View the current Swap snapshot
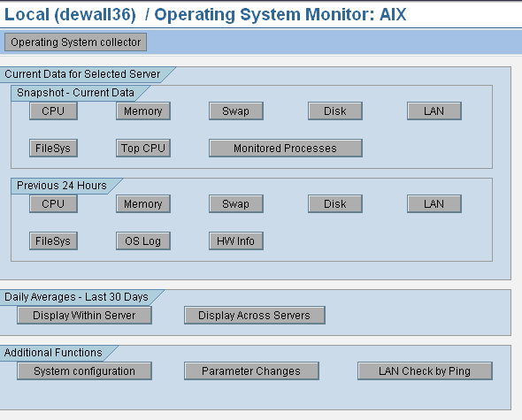 pos(236,111)
